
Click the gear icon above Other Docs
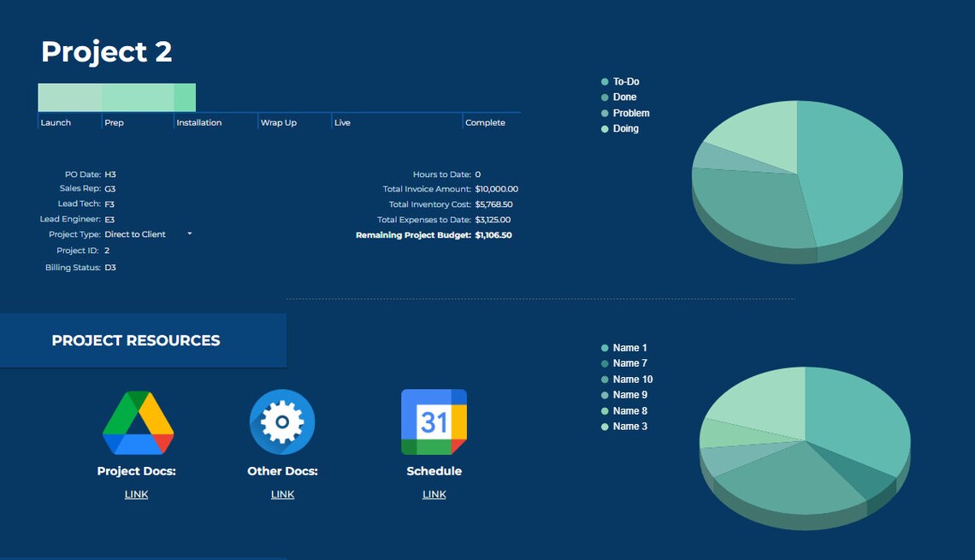click(282, 421)
